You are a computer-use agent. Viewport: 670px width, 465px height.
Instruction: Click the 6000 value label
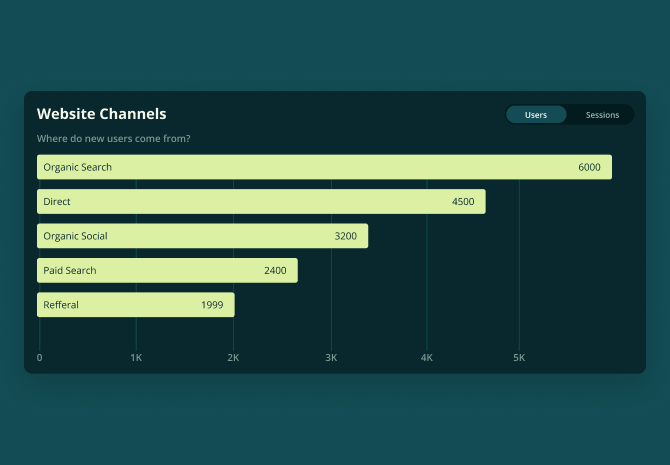coord(589,167)
